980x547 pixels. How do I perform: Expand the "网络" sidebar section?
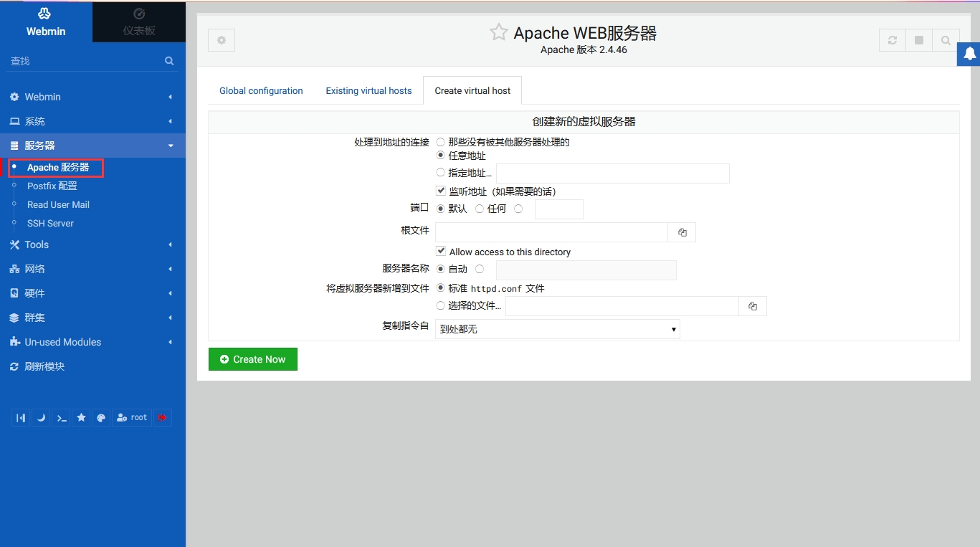pyautogui.click(x=92, y=269)
